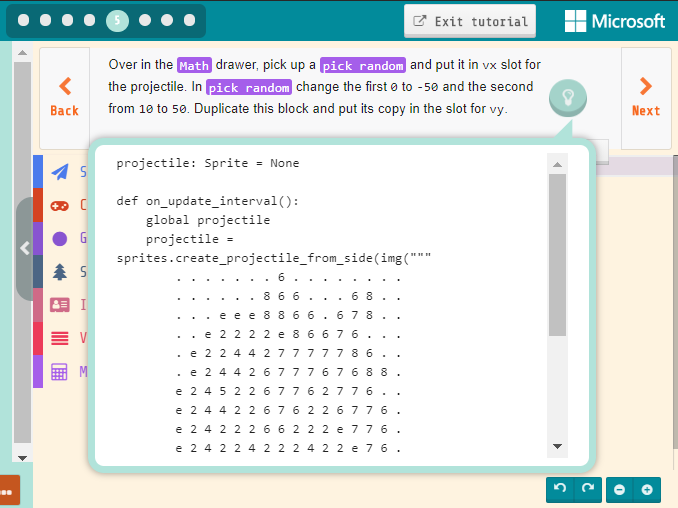678x508 pixels.
Task: Click the Back button
Action: [64, 98]
